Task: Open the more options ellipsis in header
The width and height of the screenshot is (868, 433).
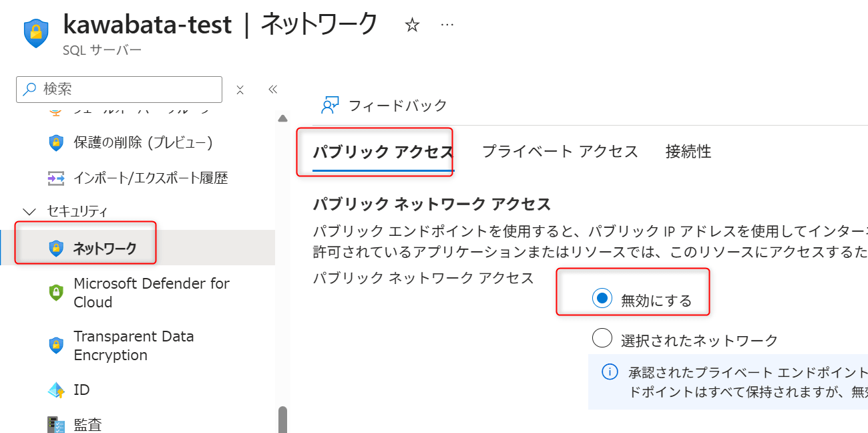Action: tap(447, 25)
